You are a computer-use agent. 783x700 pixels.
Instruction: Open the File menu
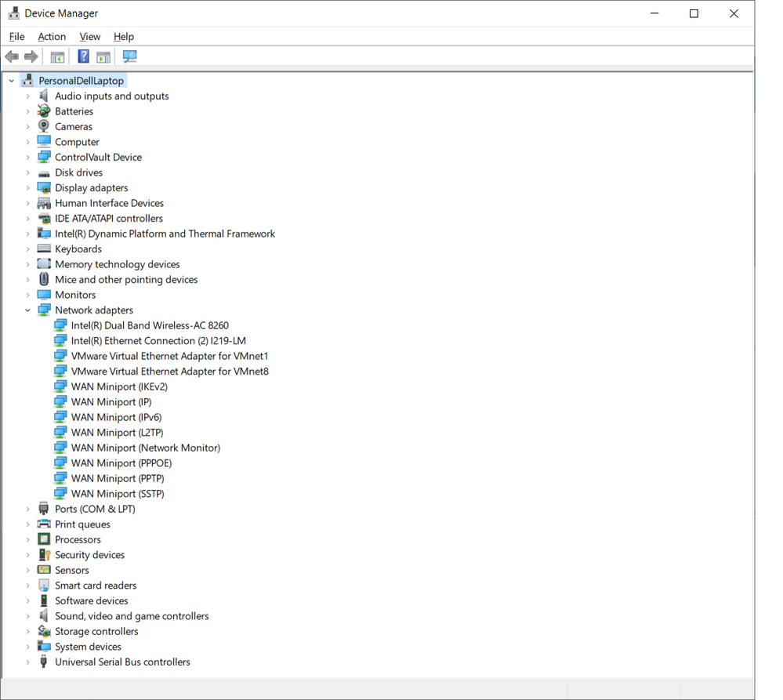point(16,36)
